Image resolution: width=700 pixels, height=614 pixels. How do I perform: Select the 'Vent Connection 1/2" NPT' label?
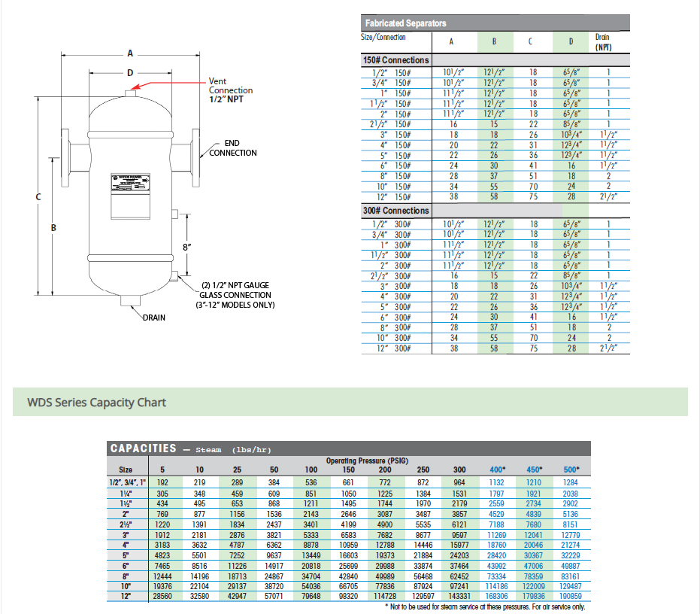[x=231, y=90]
